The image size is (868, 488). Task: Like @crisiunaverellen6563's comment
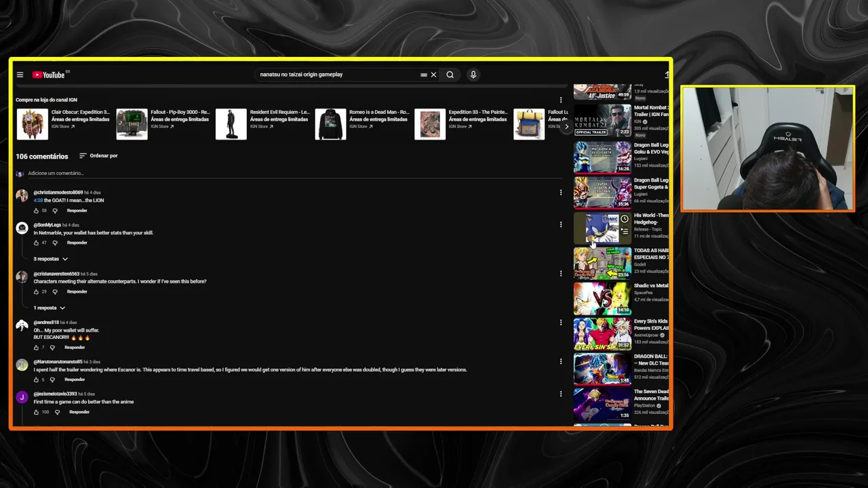click(x=37, y=291)
